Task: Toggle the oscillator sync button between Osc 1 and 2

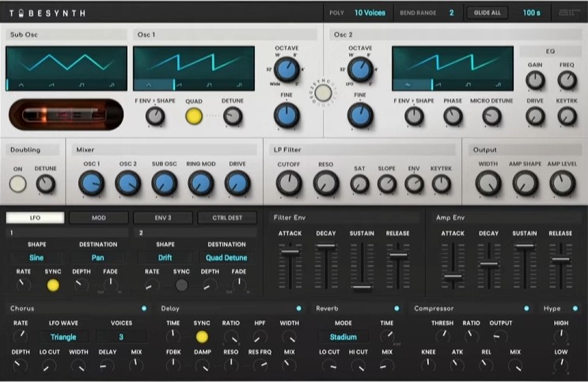Action: tap(323, 93)
